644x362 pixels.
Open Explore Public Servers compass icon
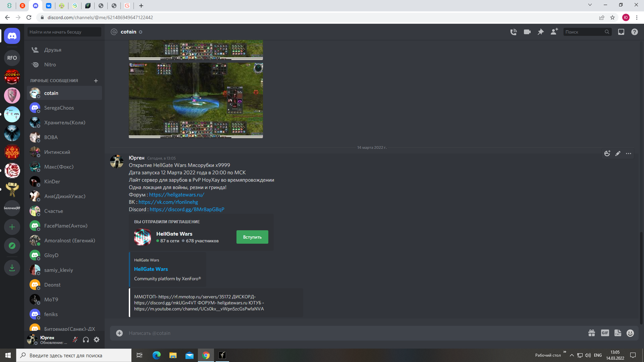point(12,246)
